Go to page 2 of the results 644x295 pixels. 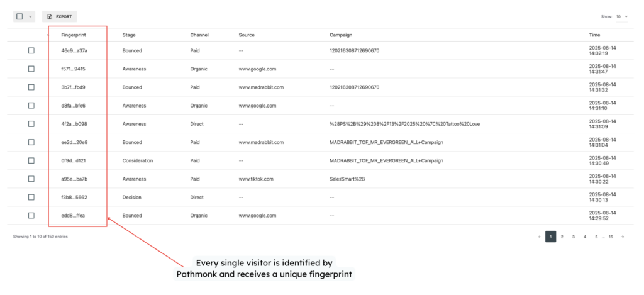coord(562,237)
